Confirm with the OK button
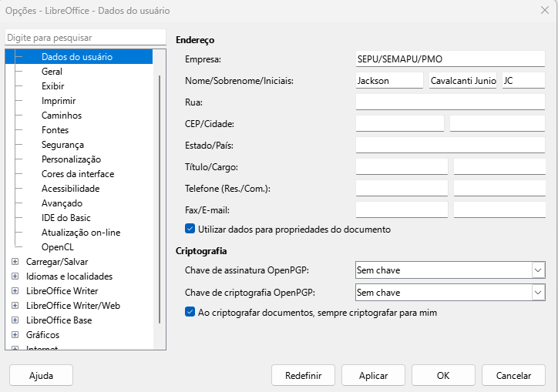The image size is (558, 392). pyautogui.click(x=443, y=375)
